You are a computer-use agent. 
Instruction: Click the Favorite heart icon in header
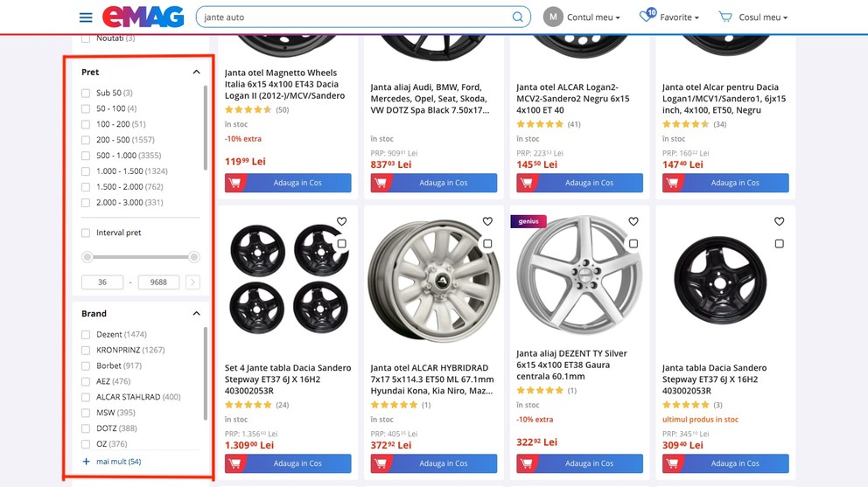click(647, 16)
